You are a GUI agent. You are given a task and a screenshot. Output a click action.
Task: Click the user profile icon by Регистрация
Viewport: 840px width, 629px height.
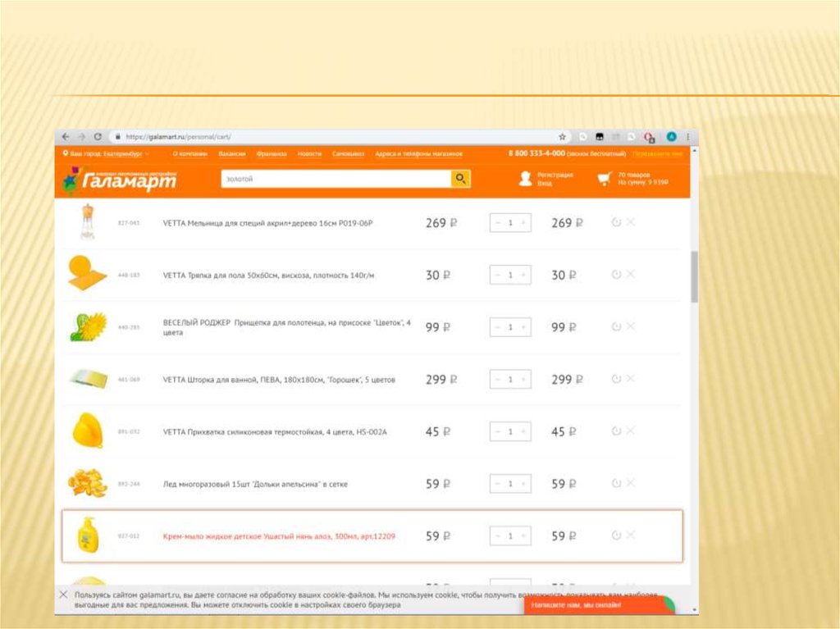526,179
